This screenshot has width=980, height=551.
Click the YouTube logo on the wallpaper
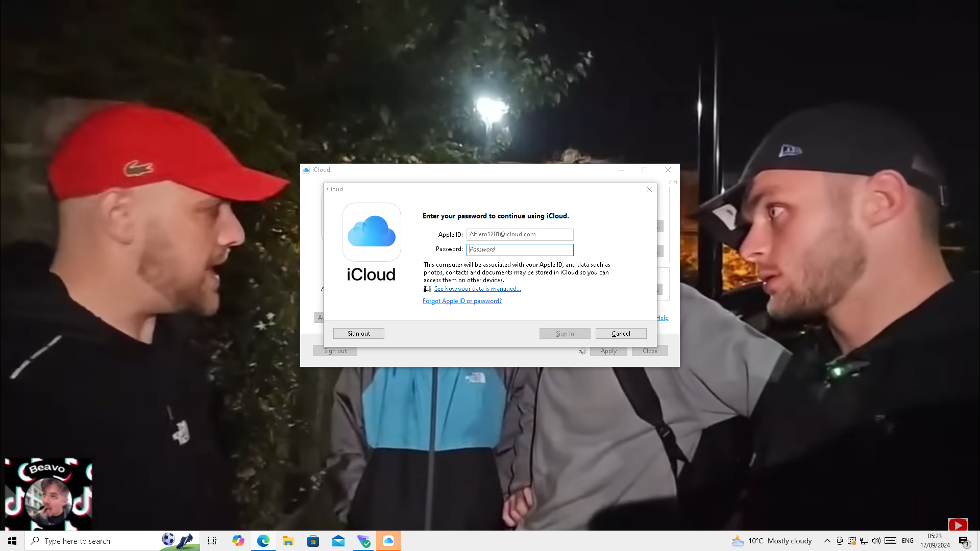(x=958, y=524)
